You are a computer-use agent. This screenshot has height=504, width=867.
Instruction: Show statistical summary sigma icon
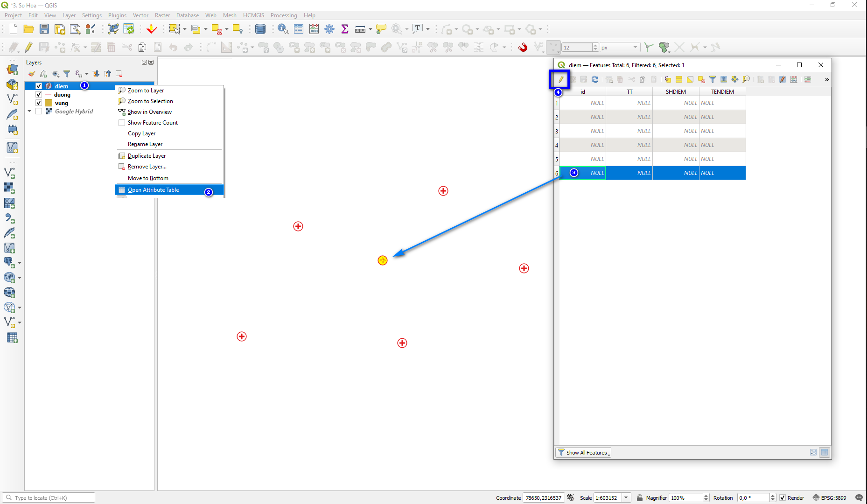click(345, 29)
